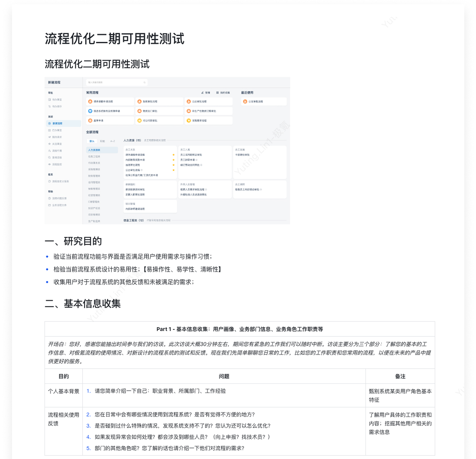Viewport: 476px width, 459px height.
Task: Toggle favorite star on 公出审批流程 list row
Action: (x=173, y=170)
